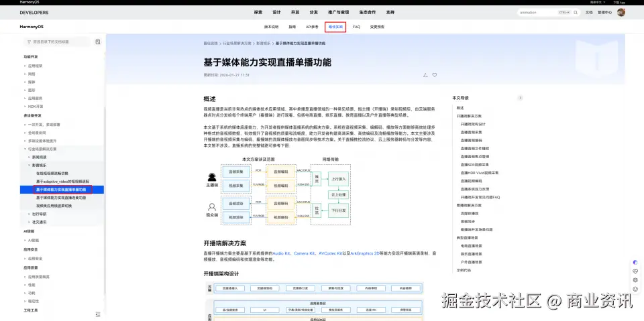
Task: Jump to 音画同步 in outline
Action: (468, 222)
